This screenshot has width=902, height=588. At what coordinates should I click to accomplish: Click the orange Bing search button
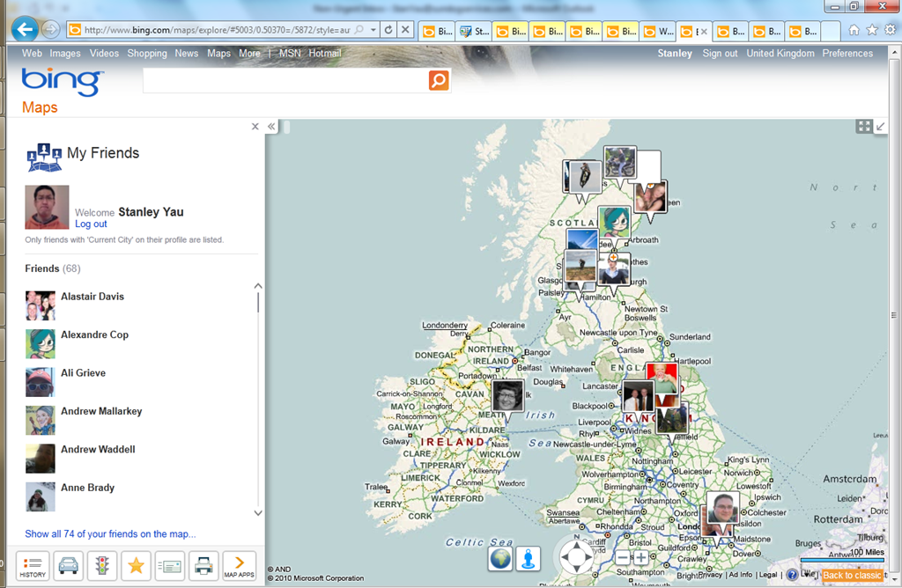point(439,81)
